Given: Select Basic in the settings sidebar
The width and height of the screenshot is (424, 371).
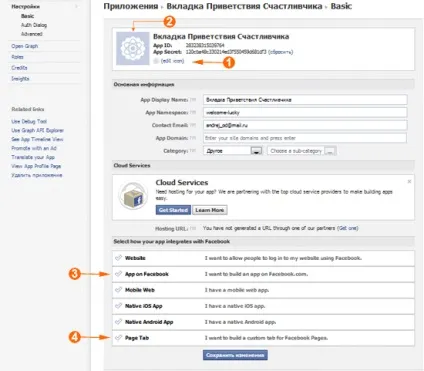Looking at the screenshot, I should 27,16.
